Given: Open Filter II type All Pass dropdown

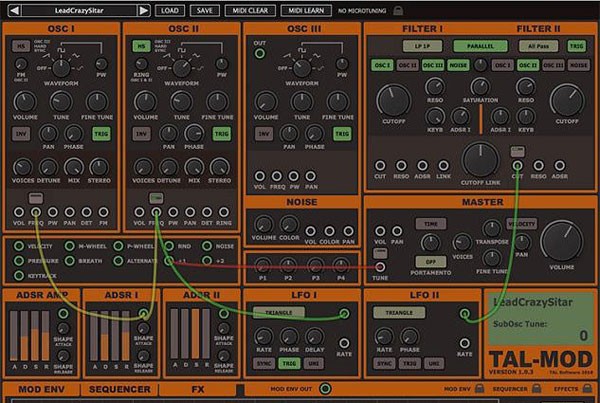Looking at the screenshot, I should coord(538,46).
